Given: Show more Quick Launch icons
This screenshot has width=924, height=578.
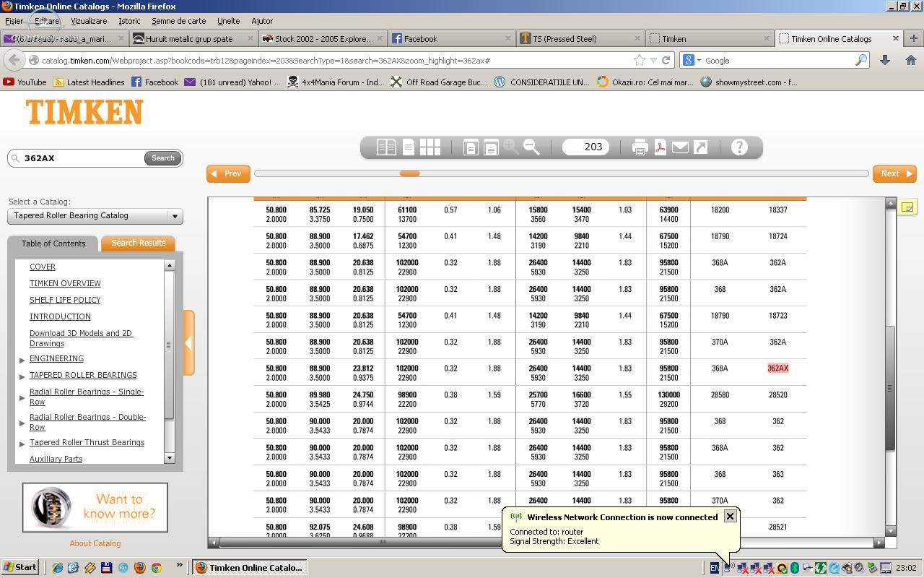Looking at the screenshot, I should click(179, 566).
